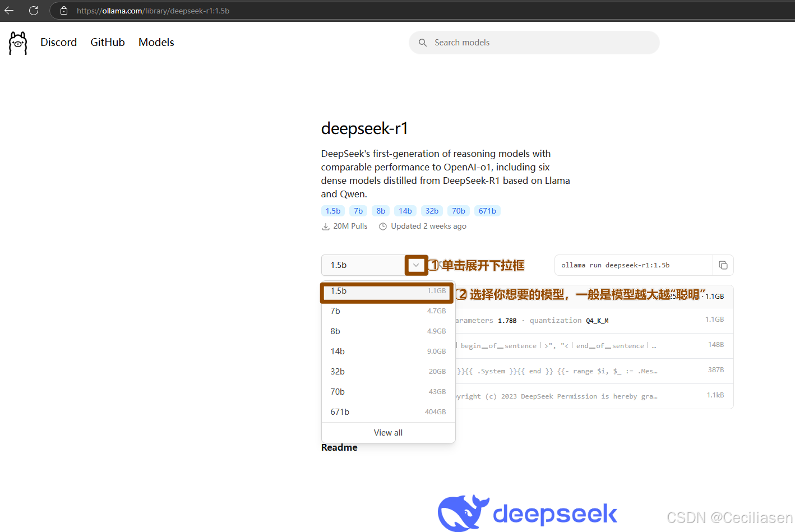795x532 pixels.
Task: Click the ollama run deepseek-r1:1.5b command text
Action: (615, 265)
